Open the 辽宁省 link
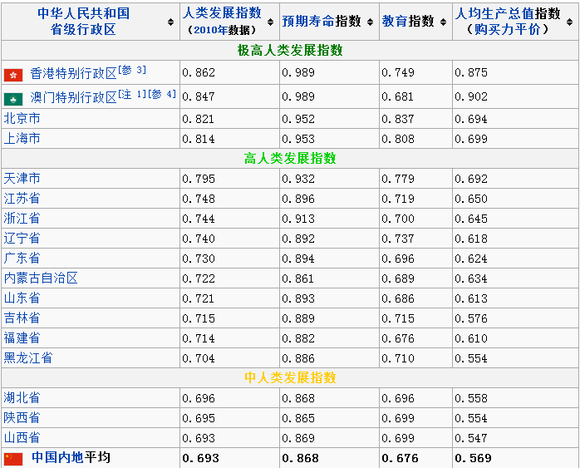Image resolution: width=580 pixels, height=468 pixels. coord(22,239)
